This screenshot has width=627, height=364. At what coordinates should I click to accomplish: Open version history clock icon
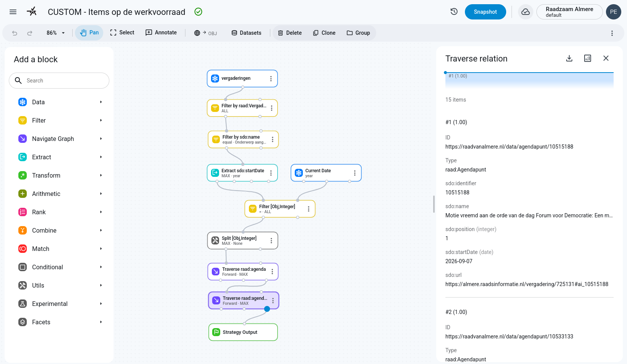(x=454, y=11)
